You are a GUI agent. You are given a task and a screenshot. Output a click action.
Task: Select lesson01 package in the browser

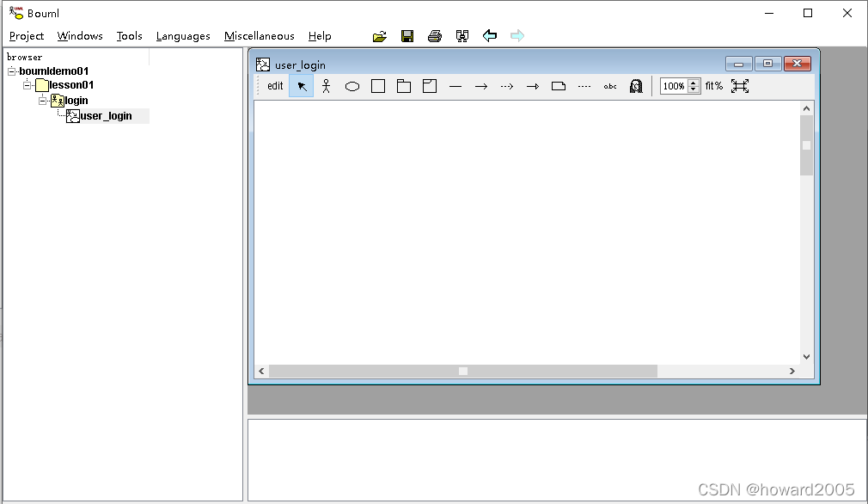click(70, 85)
